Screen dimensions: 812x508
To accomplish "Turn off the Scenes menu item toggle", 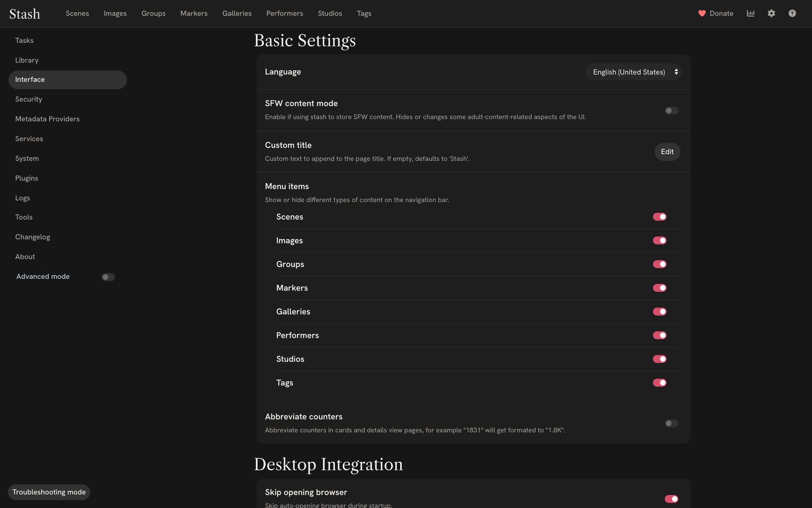I will point(660,217).
